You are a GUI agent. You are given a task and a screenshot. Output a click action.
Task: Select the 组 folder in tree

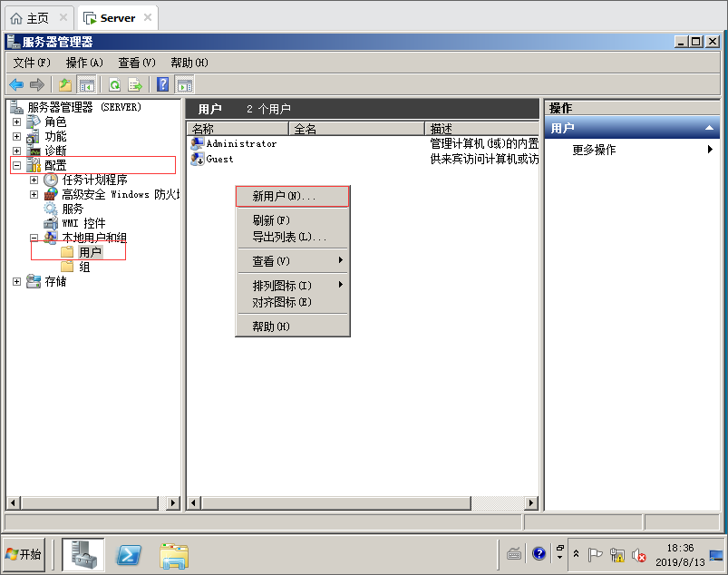[x=84, y=267]
